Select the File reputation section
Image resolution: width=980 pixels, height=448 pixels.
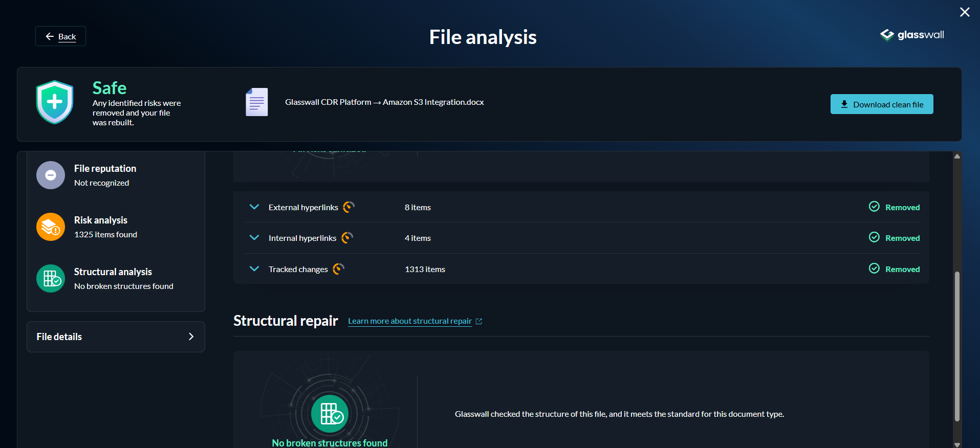coord(116,175)
